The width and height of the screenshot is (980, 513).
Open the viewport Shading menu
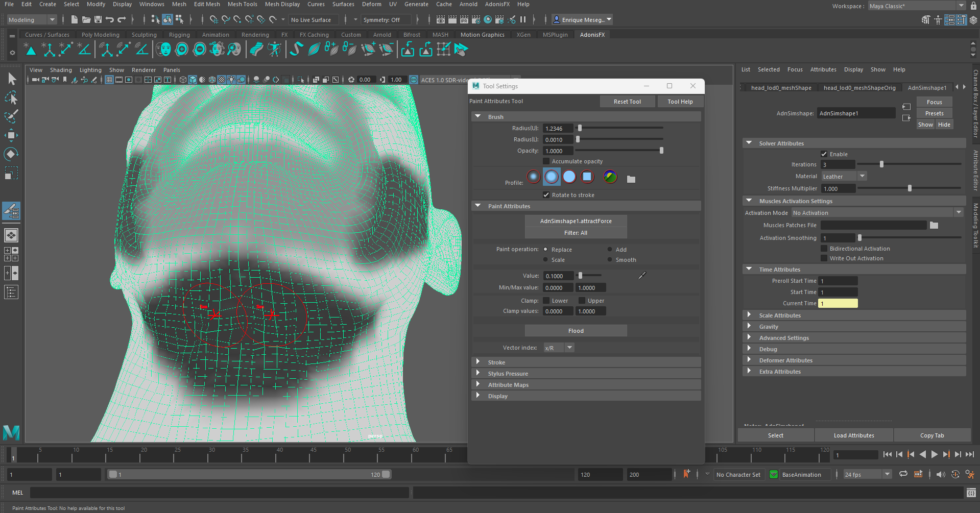pos(61,70)
